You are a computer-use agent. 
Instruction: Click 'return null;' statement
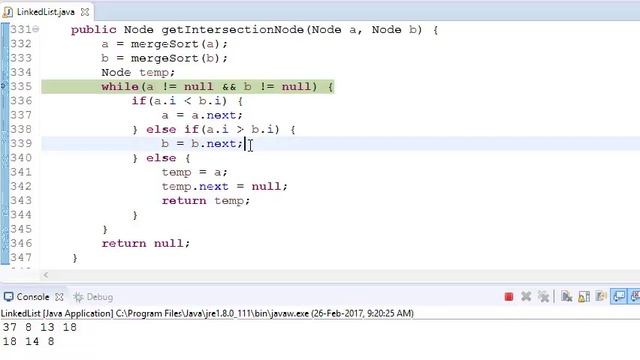pyautogui.click(x=146, y=244)
